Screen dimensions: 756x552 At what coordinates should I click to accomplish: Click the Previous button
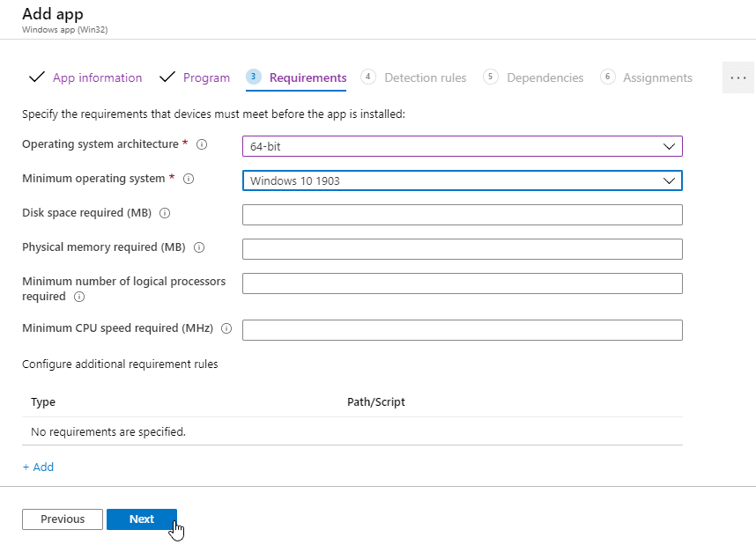[63, 519]
